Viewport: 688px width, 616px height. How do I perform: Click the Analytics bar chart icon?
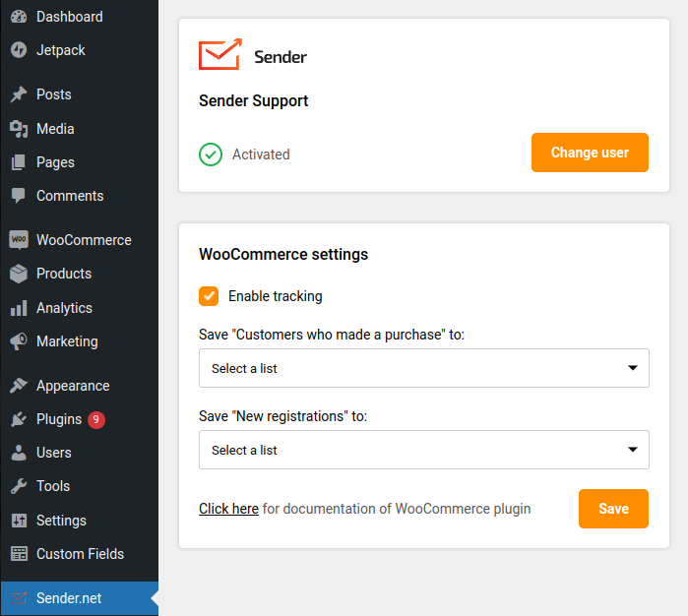pos(19,308)
